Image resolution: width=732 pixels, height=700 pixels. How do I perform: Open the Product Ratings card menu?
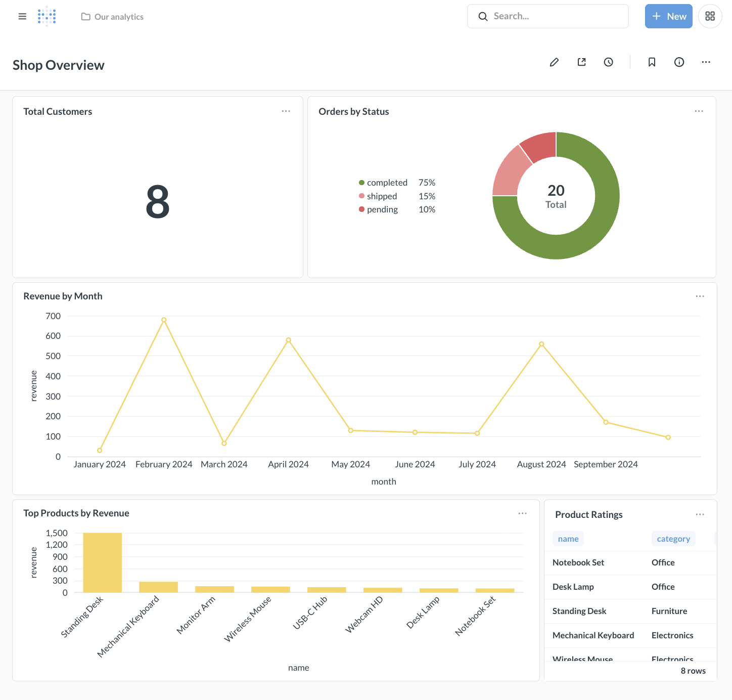700,514
